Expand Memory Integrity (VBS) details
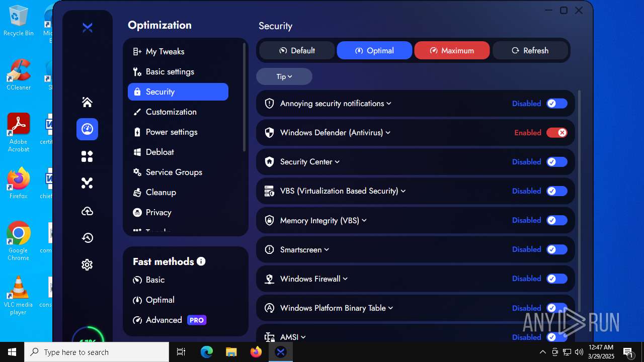The height and width of the screenshot is (362, 644). pos(364,220)
